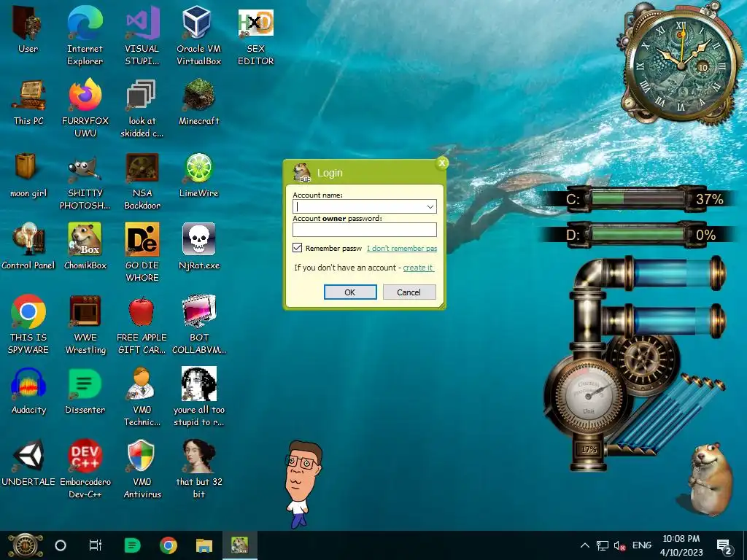Viewport: 747px width, 560px height.
Task: Launch FURRYFOX UWU Firefox shortcut
Action: point(85,108)
